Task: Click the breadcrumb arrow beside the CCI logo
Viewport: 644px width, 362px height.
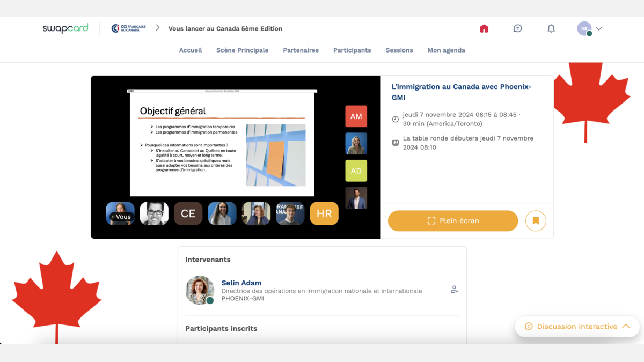Action: point(158,28)
